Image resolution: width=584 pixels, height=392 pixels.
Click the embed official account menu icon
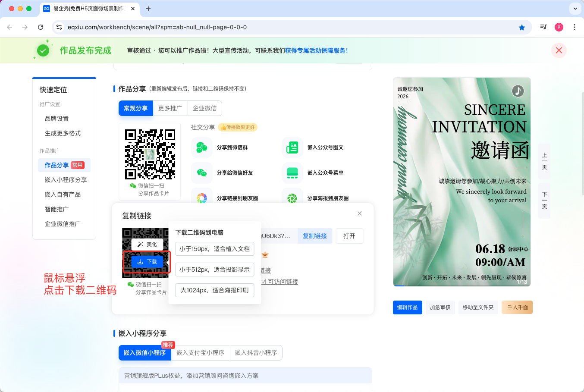[292, 173]
